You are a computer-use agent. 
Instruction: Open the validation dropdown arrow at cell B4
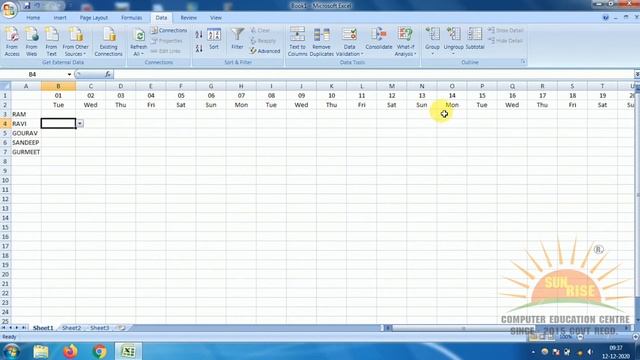click(x=80, y=123)
